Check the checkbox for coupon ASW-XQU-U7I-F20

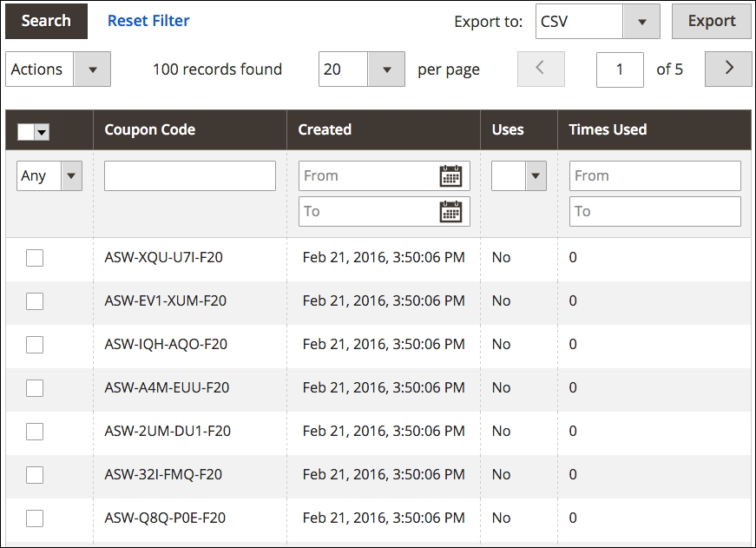tap(34, 257)
